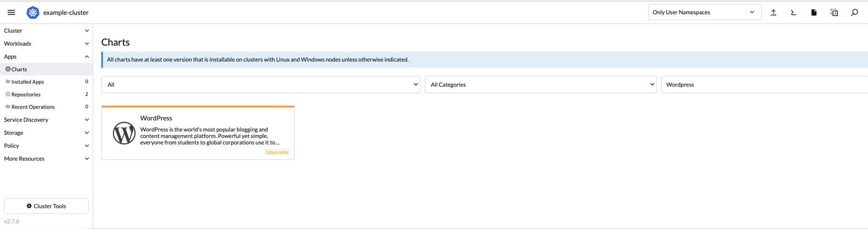The height and width of the screenshot is (229, 868).
Task: Open the resource search magnifier icon
Action: [x=854, y=12]
